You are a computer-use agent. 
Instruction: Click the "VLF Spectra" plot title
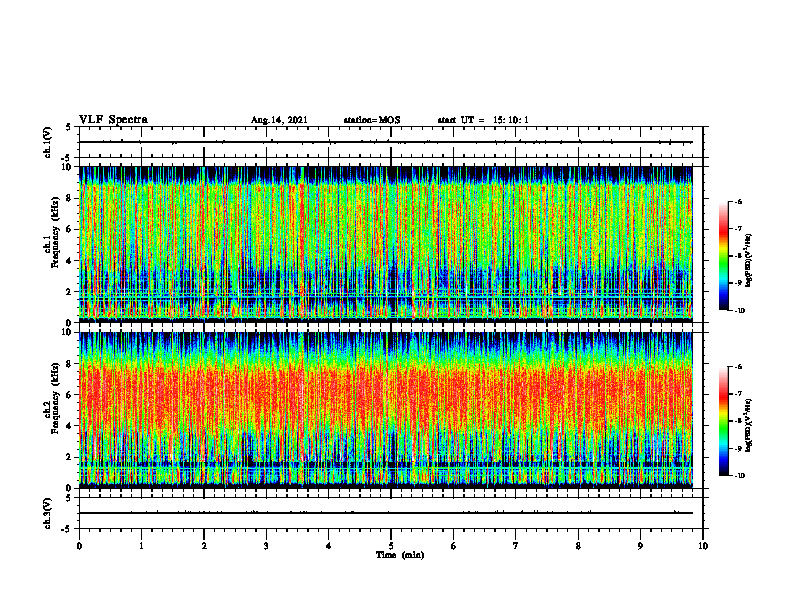pos(113,120)
